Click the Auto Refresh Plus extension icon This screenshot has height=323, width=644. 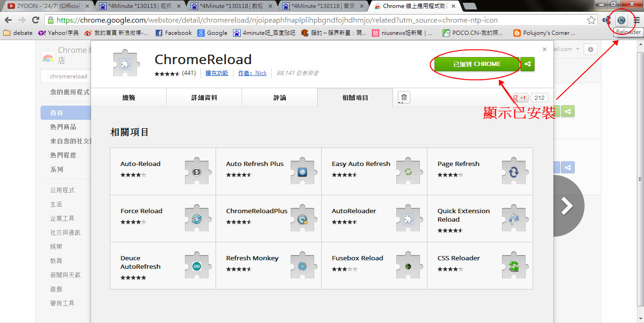tap(302, 172)
